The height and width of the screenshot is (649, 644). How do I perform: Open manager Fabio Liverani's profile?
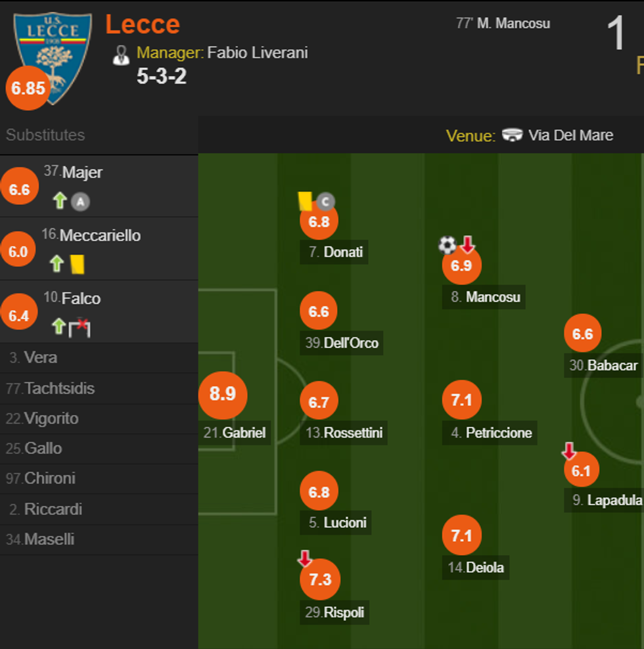tap(257, 53)
